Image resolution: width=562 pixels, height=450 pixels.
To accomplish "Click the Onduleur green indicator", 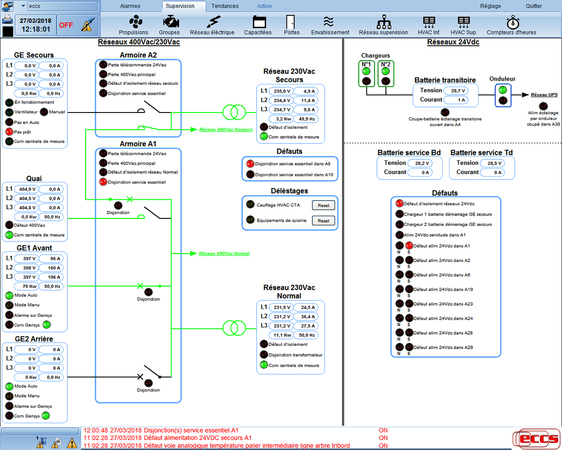I will pyautogui.click(x=503, y=90).
